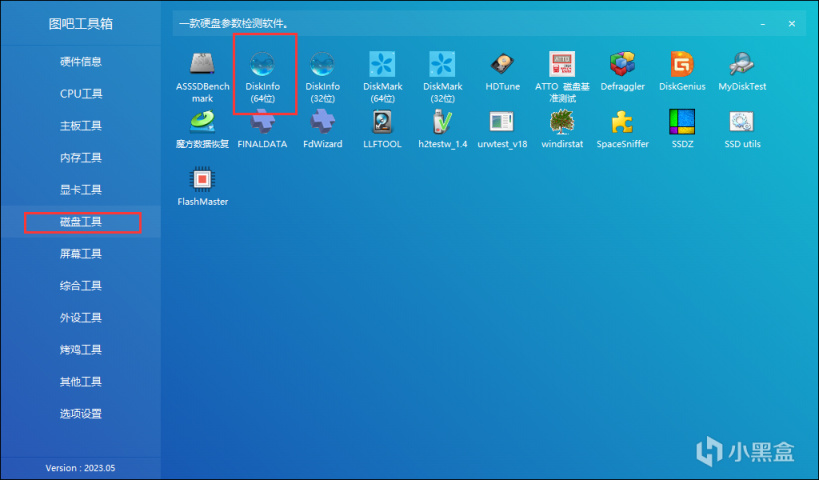The width and height of the screenshot is (819, 480).
Task: Launch urwtest_v18
Action: pyautogui.click(x=502, y=129)
